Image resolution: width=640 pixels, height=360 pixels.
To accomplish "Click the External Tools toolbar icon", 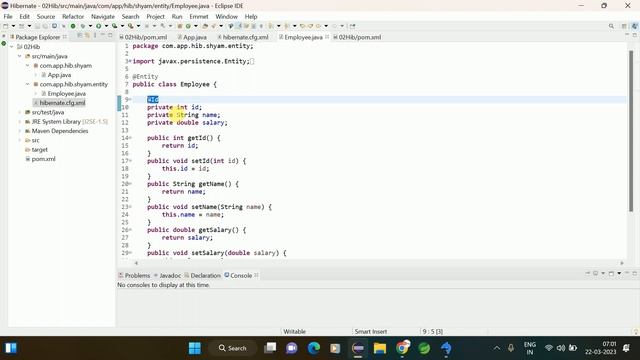I will 131,26.
